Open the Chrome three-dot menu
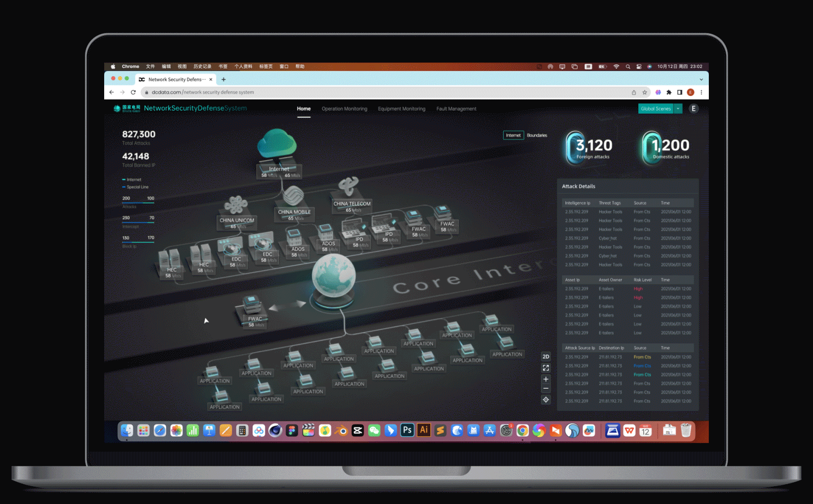Viewport: 813px width, 504px height. (701, 92)
